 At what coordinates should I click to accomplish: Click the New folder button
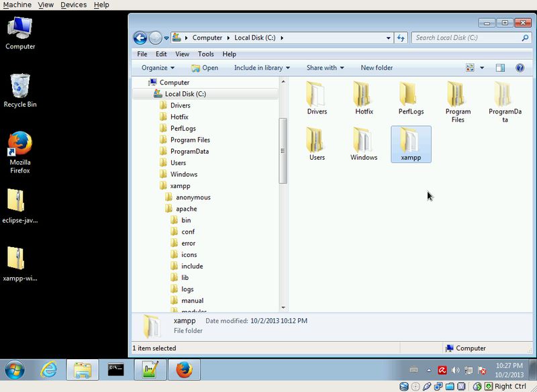377,68
